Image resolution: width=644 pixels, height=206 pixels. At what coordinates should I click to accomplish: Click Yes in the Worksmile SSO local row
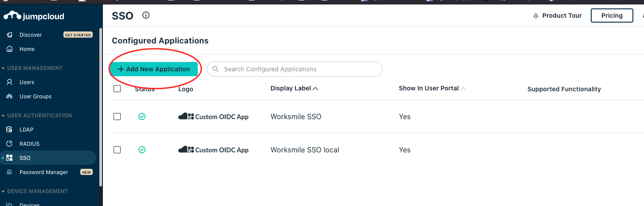(404, 150)
